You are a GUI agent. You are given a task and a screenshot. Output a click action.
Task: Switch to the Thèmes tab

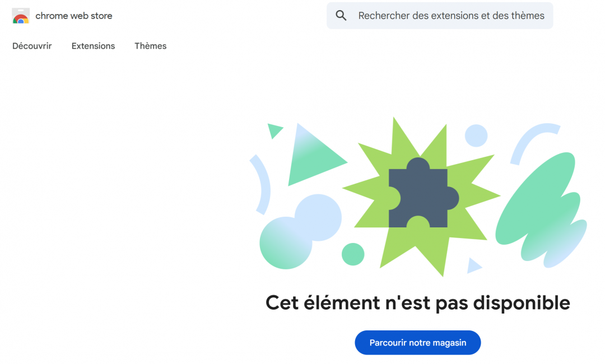click(x=151, y=46)
